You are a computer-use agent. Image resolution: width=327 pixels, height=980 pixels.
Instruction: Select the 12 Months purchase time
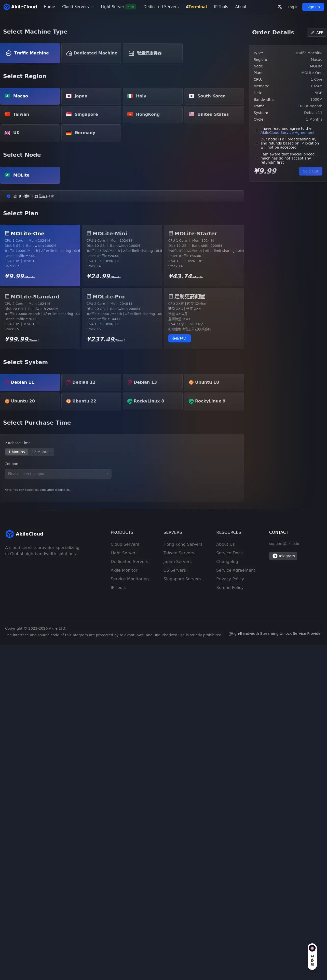click(x=41, y=452)
